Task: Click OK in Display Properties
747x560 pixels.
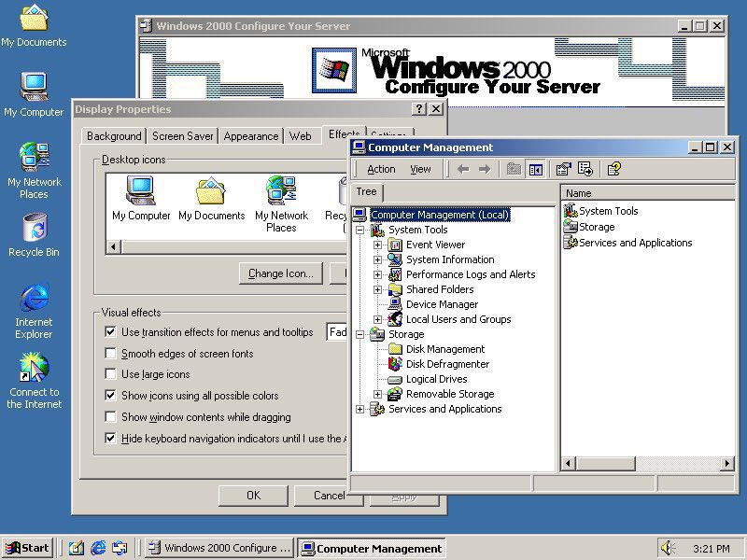Action: 251,496
